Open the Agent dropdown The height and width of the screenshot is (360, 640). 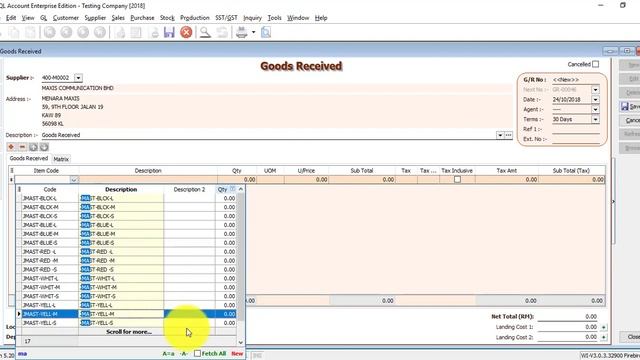tap(596, 109)
